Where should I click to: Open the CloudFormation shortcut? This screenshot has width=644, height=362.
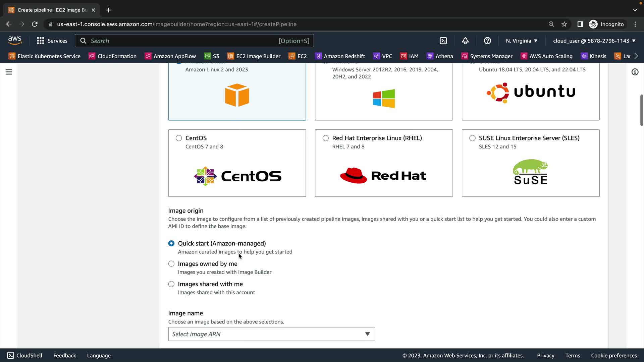(112, 56)
